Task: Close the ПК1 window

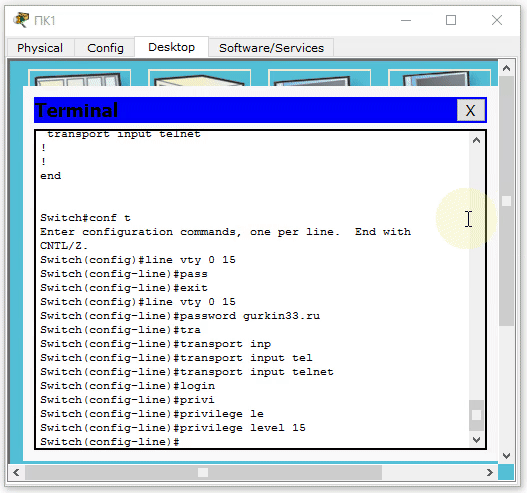Action: pyautogui.click(x=497, y=20)
